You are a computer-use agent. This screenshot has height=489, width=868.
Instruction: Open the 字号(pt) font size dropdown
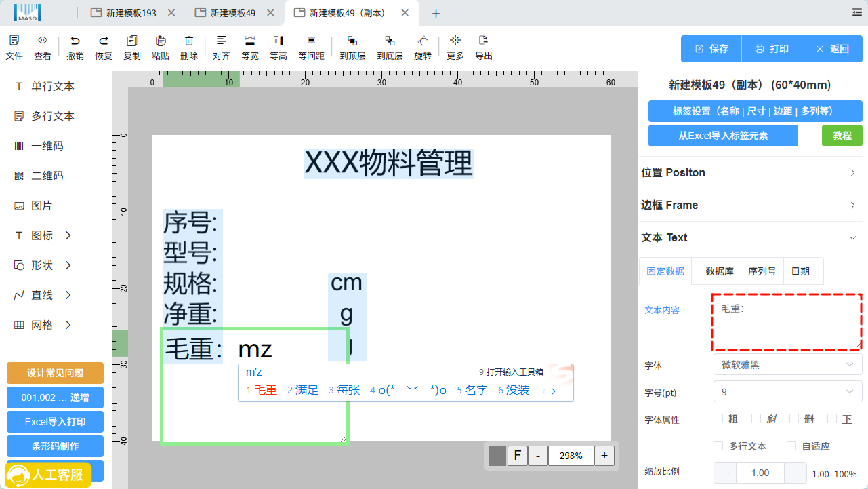point(787,391)
